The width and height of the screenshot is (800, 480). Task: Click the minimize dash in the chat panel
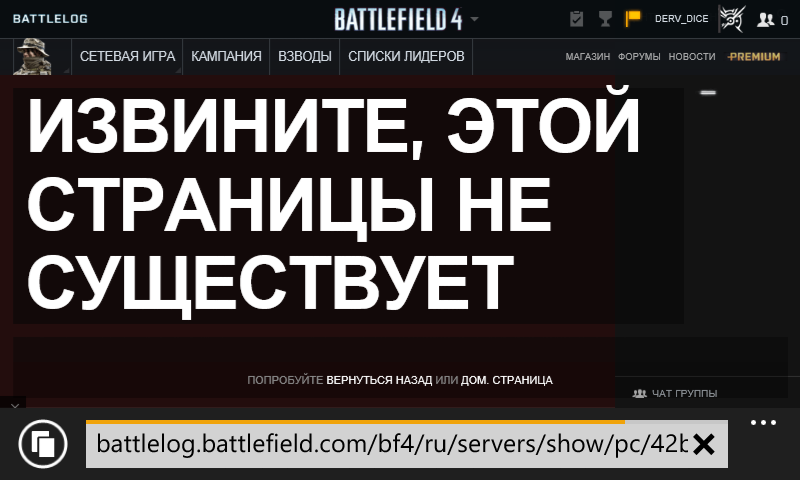pos(708,92)
